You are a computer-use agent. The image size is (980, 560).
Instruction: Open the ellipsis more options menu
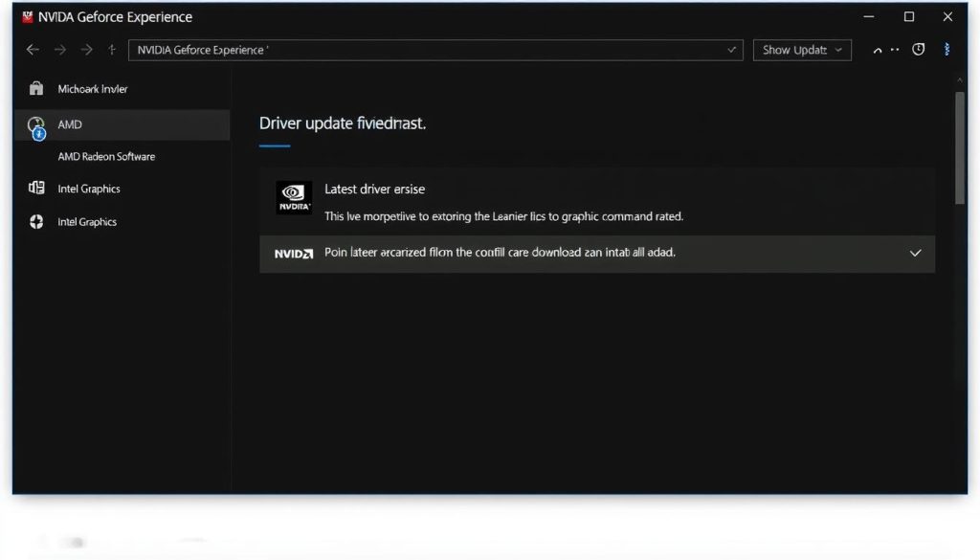(x=896, y=50)
